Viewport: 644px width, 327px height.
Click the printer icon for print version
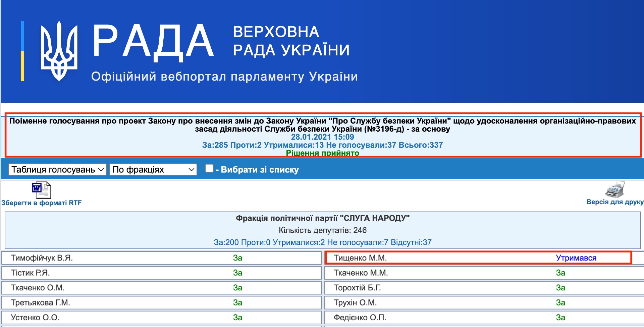tap(615, 190)
